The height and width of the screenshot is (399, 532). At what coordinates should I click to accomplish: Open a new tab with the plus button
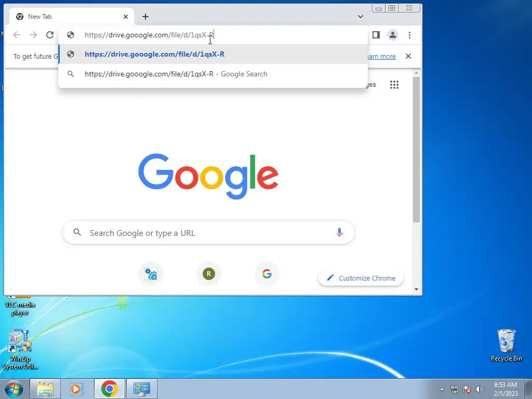145,17
